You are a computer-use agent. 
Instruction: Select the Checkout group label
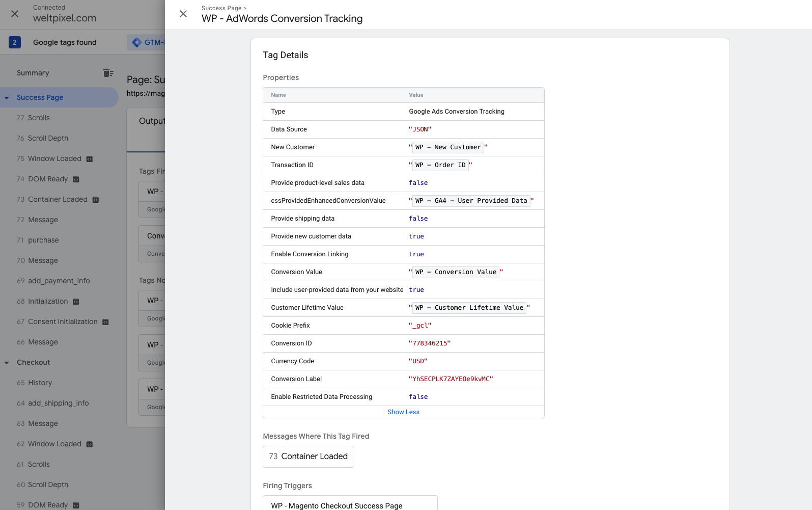tap(34, 362)
